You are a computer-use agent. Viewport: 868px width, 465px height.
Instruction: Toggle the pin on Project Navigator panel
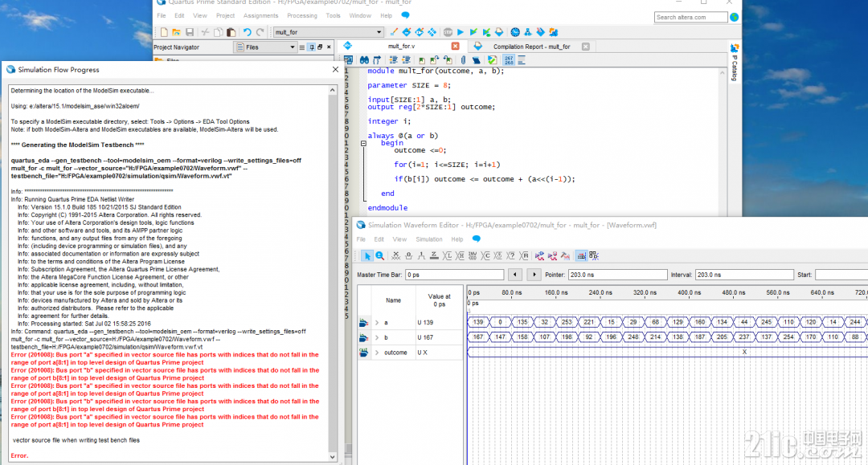(x=312, y=47)
